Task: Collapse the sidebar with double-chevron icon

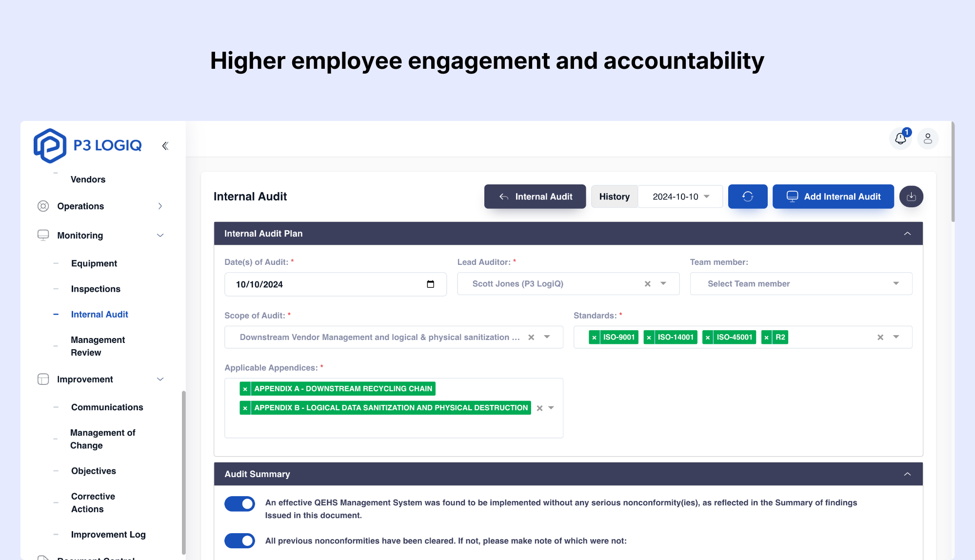Action: coord(165,146)
